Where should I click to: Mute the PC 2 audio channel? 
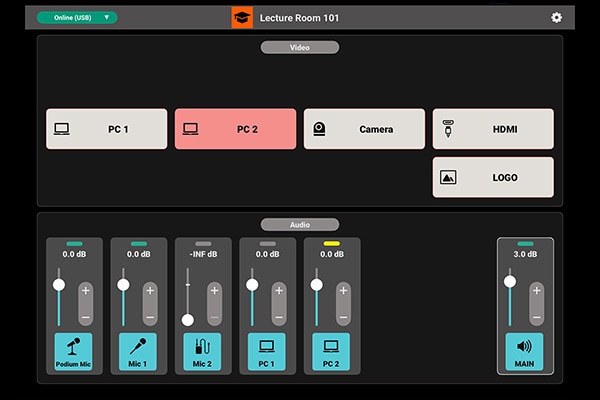point(331,352)
